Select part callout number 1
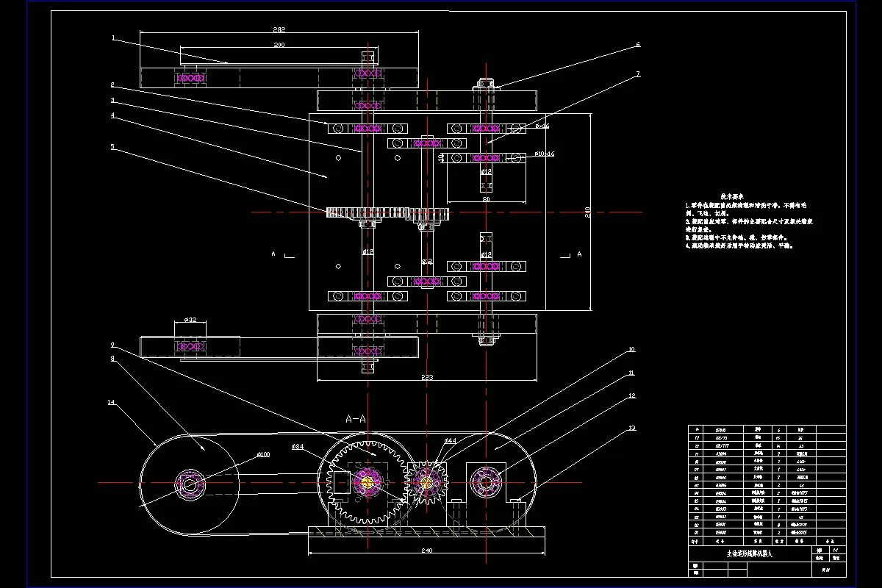 [x=113, y=37]
